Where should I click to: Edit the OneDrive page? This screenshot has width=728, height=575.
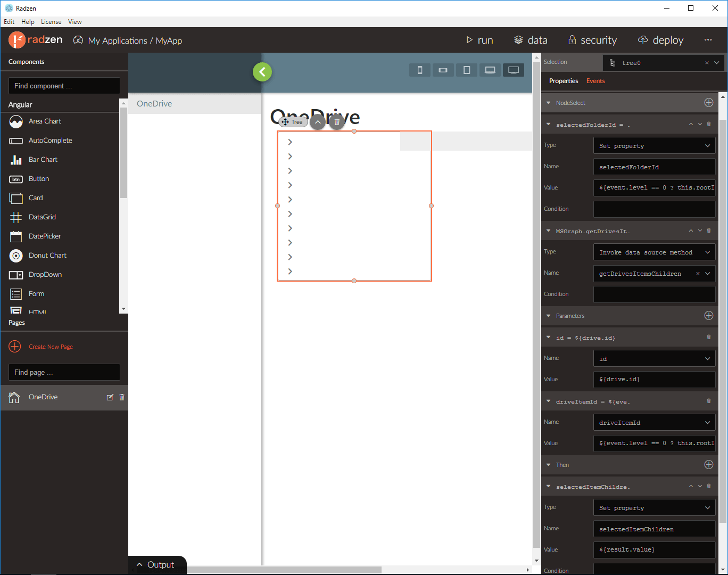click(110, 397)
